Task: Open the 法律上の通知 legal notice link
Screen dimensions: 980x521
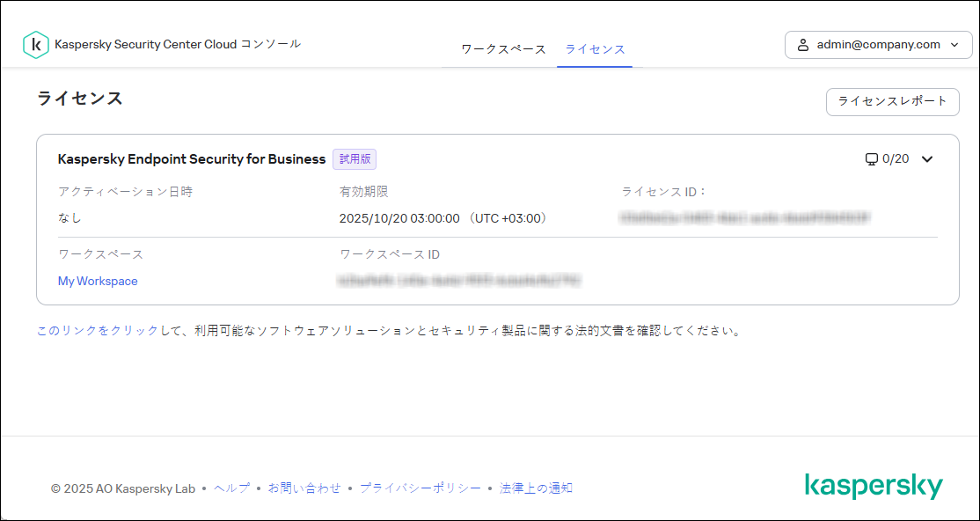Action: click(x=535, y=487)
